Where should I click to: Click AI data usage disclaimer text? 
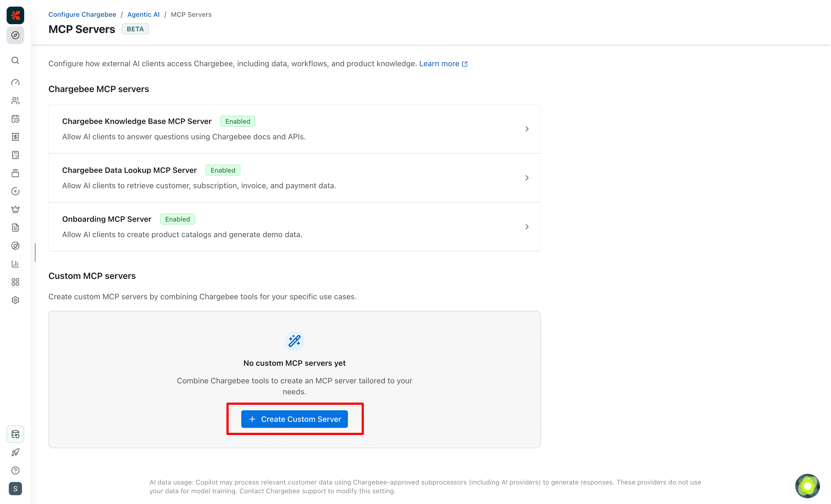pos(425,486)
